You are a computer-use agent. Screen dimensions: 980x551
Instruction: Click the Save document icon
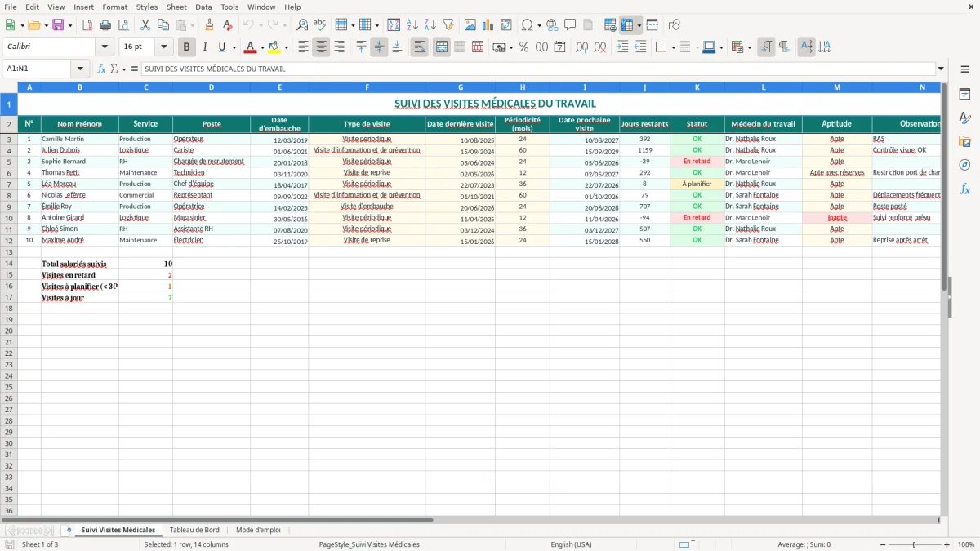click(x=58, y=25)
